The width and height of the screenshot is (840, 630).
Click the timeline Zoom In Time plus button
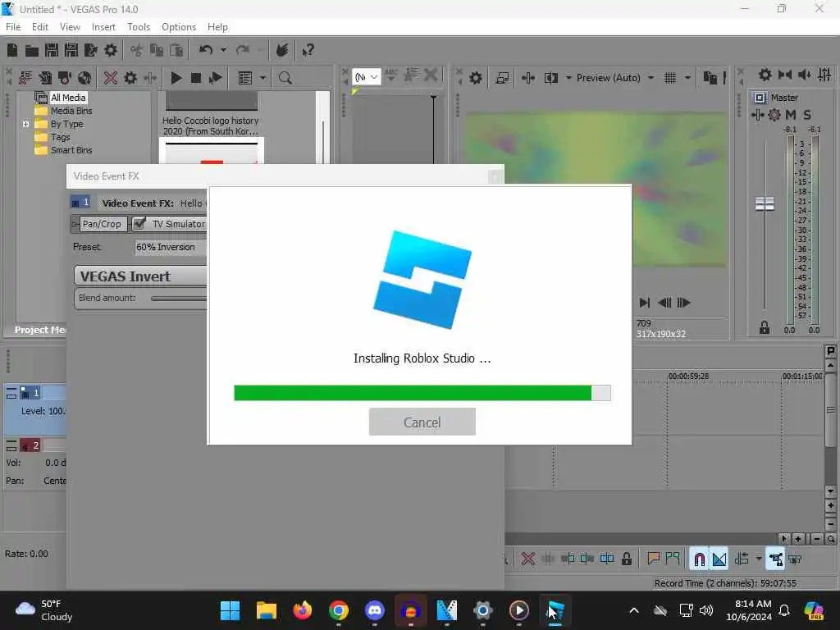click(x=797, y=539)
